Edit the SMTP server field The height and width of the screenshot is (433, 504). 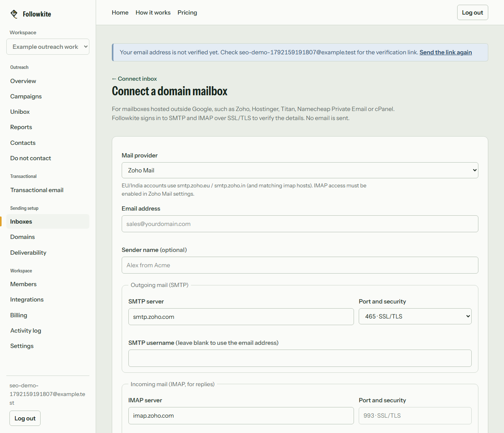tap(241, 317)
